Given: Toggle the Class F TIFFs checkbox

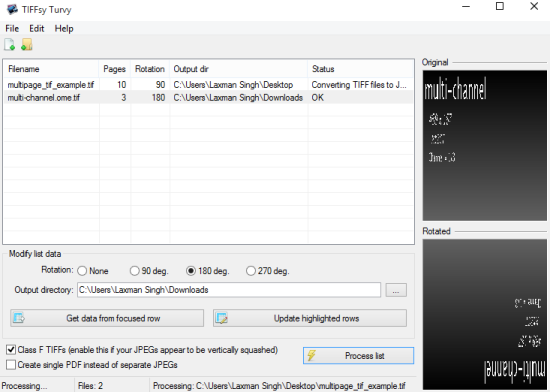Looking at the screenshot, I should pos(11,350).
